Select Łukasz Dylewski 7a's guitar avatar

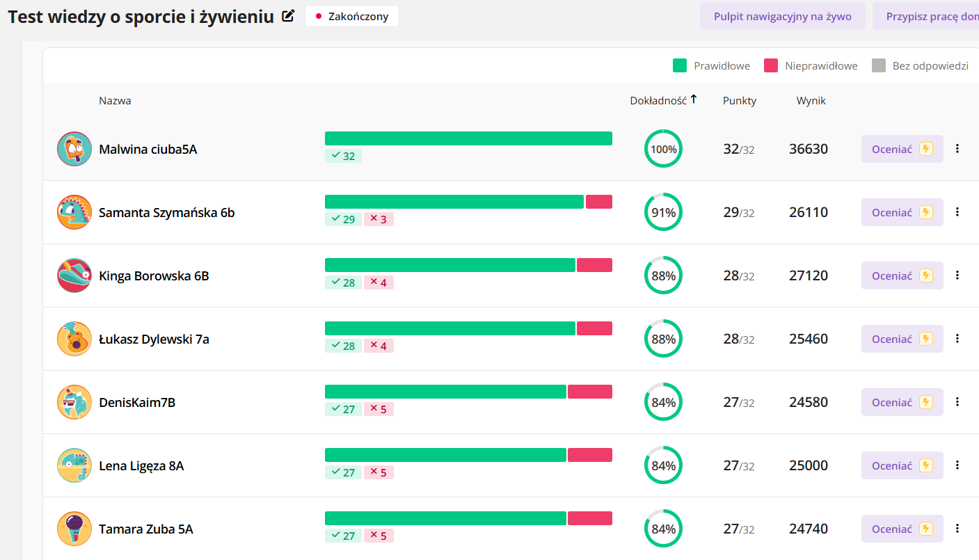click(x=74, y=339)
